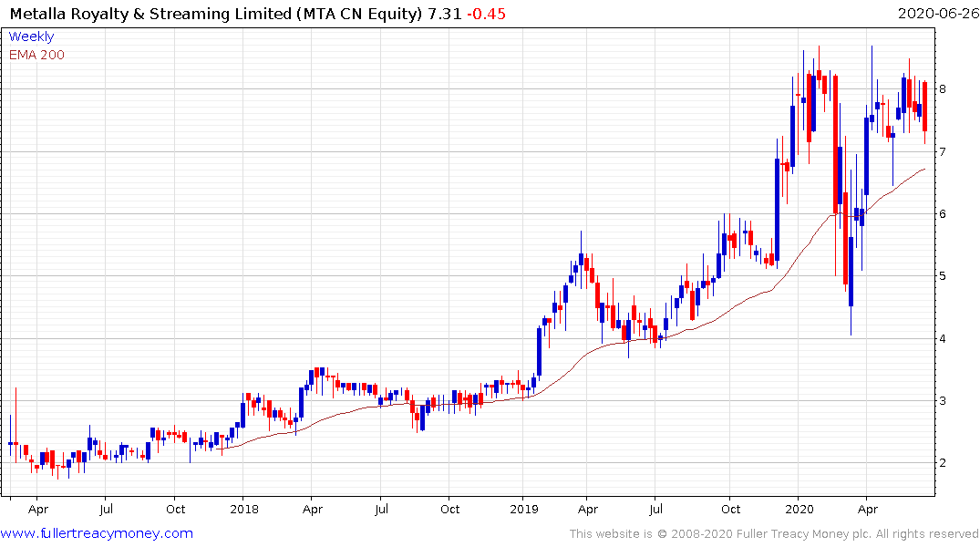980x547 pixels.
Task: Click the price change value -0.45
Action: pos(486,14)
